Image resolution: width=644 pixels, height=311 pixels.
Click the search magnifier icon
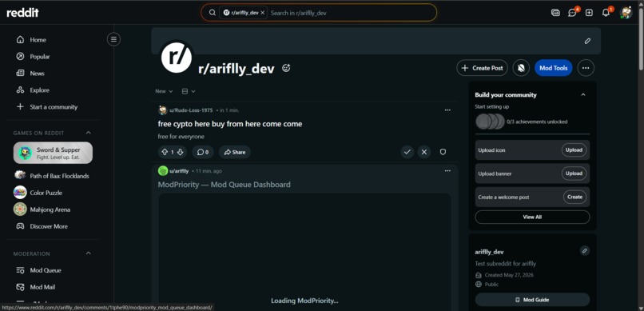[x=213, y=13]
